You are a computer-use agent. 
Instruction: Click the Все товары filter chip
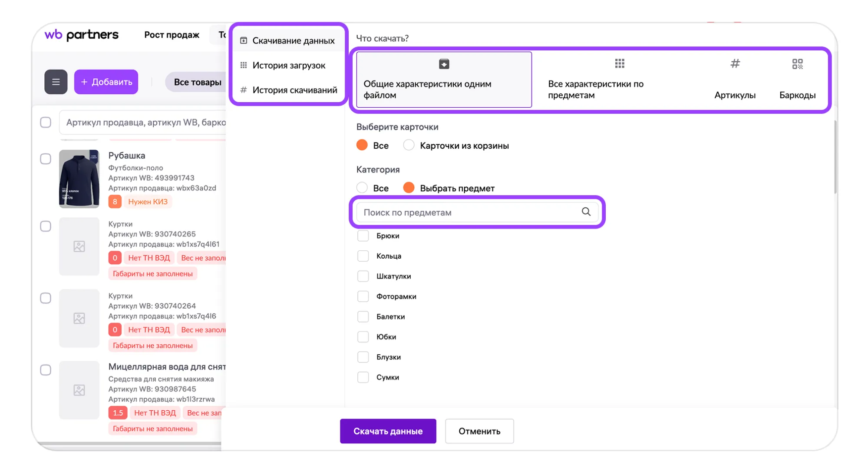pos(197,82)
